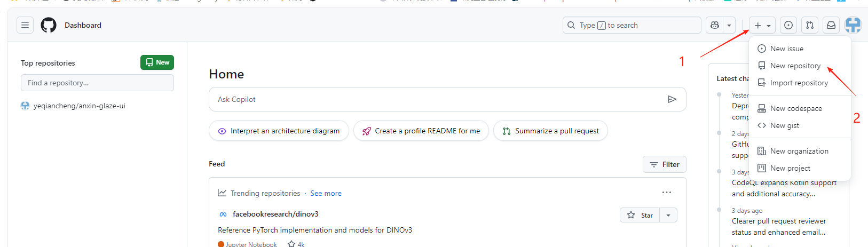The width and height of the screenshot is (868, 247).
Task: Select New gist from the menu
Action: click(800, 125)
